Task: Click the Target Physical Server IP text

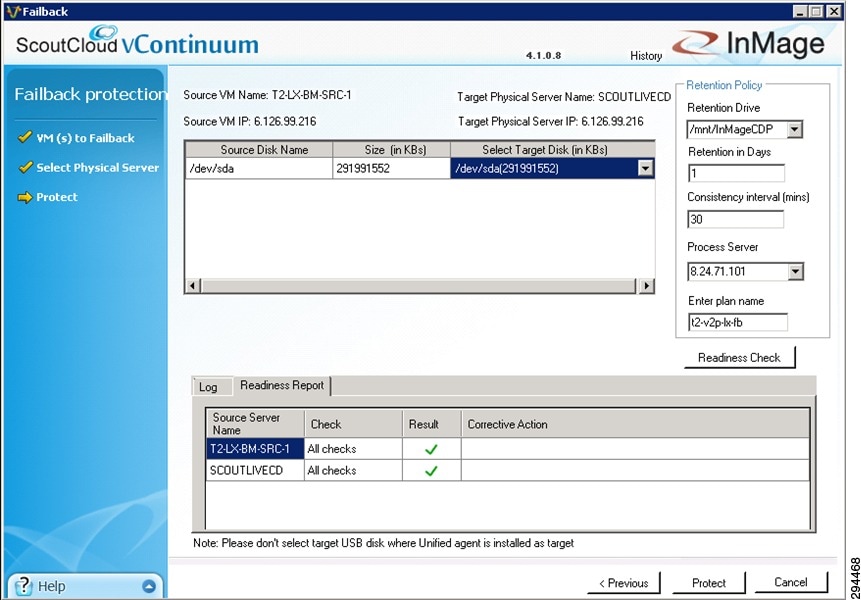Action: tap(551, 121)
